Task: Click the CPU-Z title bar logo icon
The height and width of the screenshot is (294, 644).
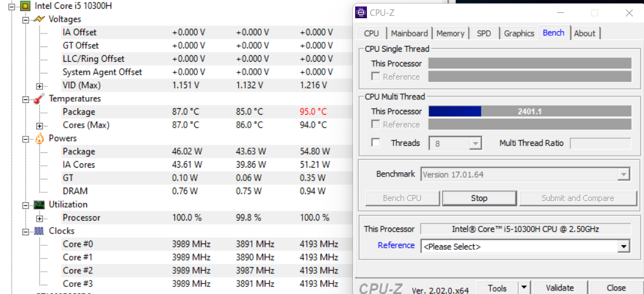Action: coord(360,13)
